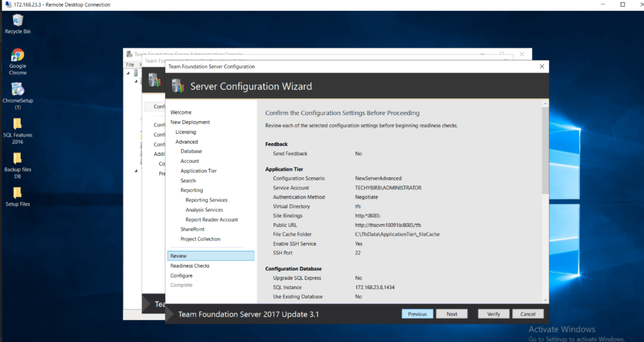Click the Use Existing Database label
This screenshot has width=644, height=342.
click(x=297, y=297)
